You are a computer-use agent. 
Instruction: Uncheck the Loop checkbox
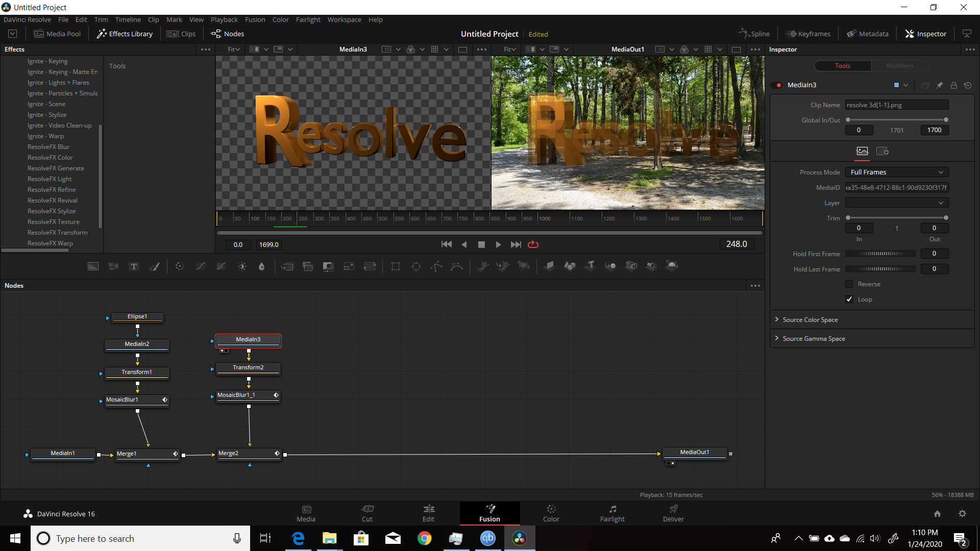point(849,299)
